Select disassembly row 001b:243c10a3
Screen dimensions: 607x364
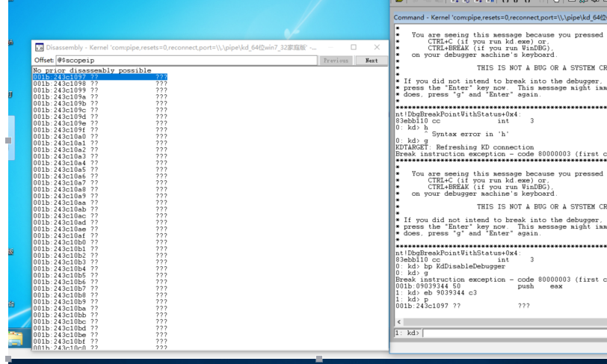[x=100, y=156]
